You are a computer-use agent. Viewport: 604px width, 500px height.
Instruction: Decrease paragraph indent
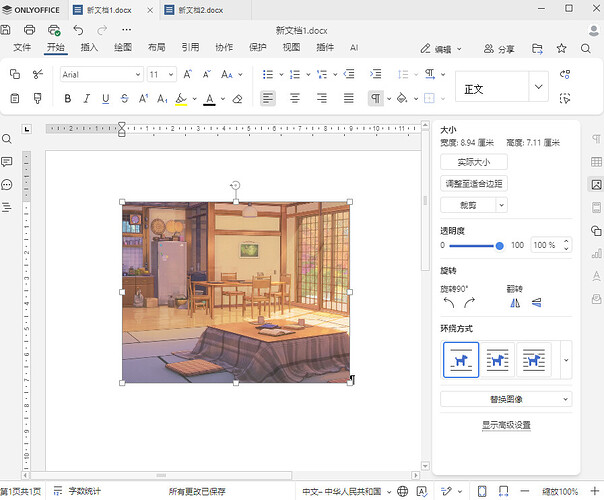pos(349,74)
